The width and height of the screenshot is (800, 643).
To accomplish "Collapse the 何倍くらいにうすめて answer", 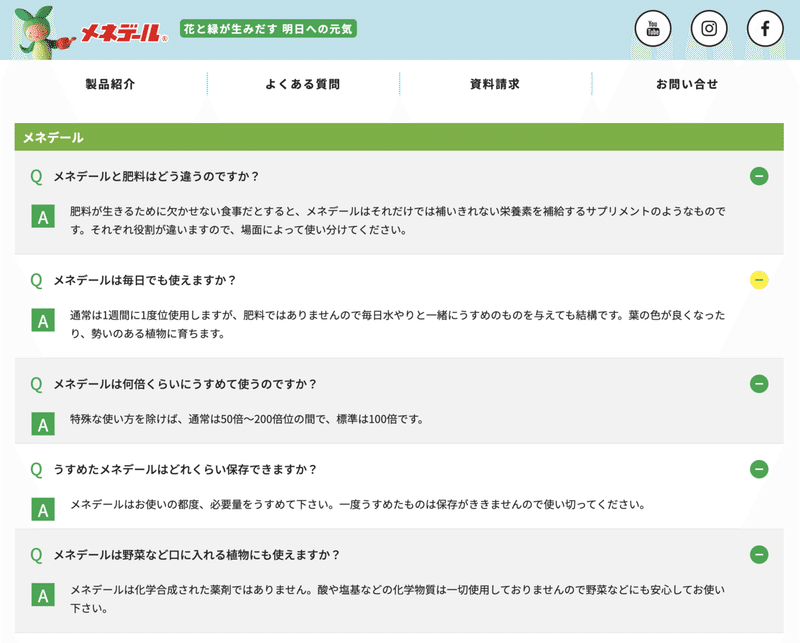I will (759, 384).
